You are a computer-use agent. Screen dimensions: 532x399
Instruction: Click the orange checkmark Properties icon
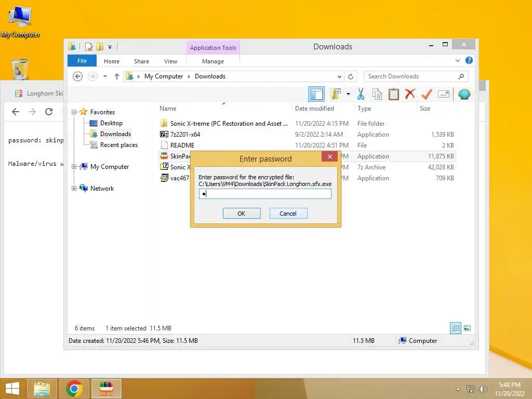[427, 94]
